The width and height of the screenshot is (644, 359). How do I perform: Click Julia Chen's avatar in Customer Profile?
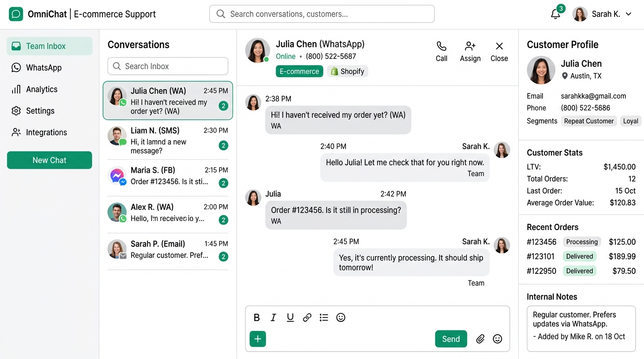(541, 70)
